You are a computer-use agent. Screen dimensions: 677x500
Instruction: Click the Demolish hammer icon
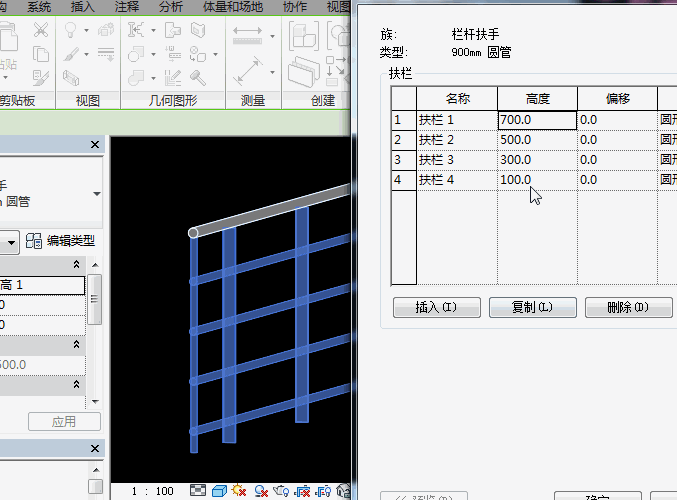[x=198, y=77]
